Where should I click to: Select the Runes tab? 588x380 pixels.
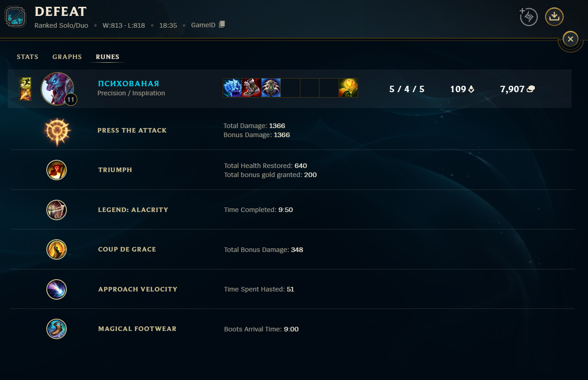[108, 57]
